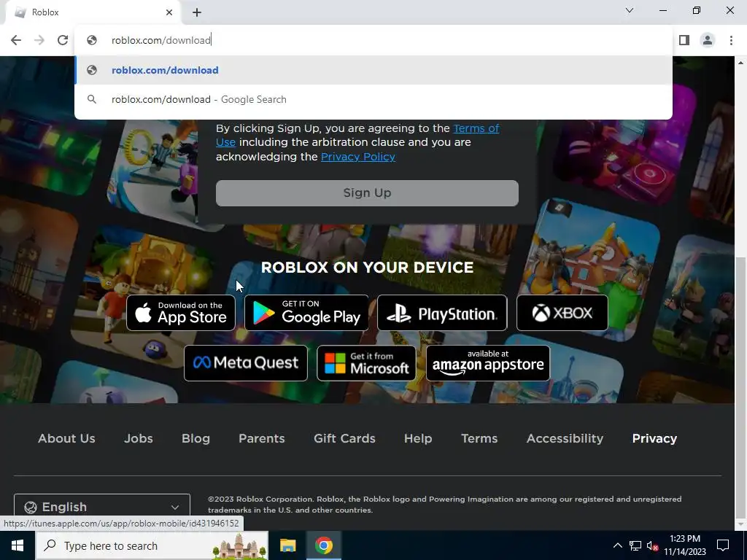Click the muted volume icon in tray
Viewport: 747px width, 560px height.
pyautogui.click(x=652, y=545)
